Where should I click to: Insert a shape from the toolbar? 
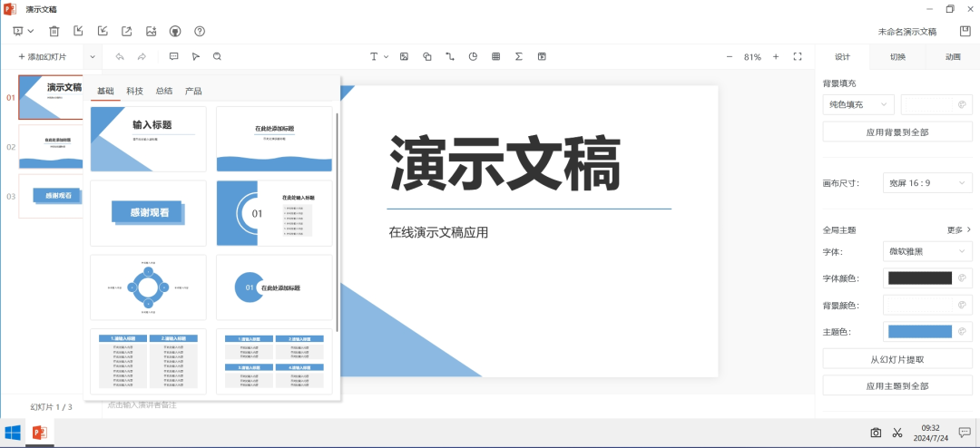point(427,56)
